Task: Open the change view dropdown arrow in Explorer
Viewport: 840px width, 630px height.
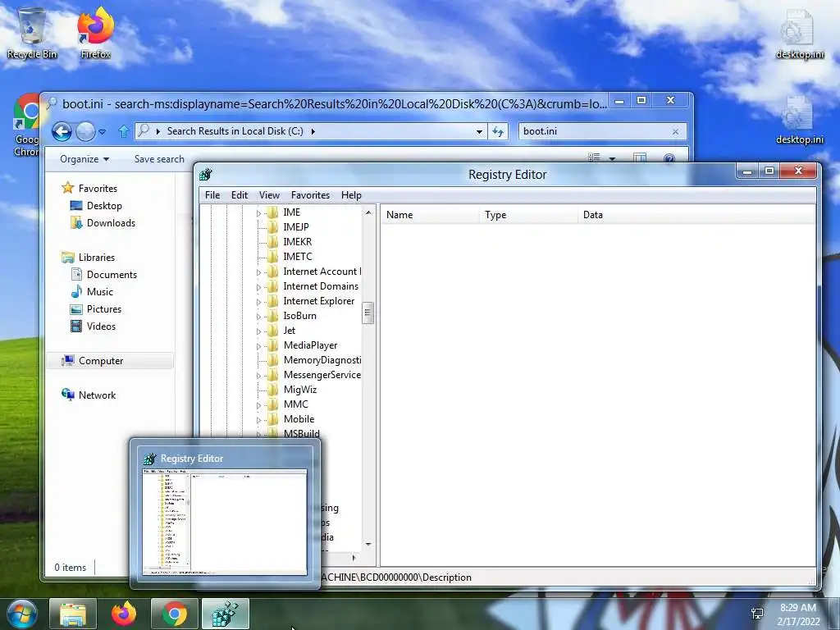Action: coord(612,158)
